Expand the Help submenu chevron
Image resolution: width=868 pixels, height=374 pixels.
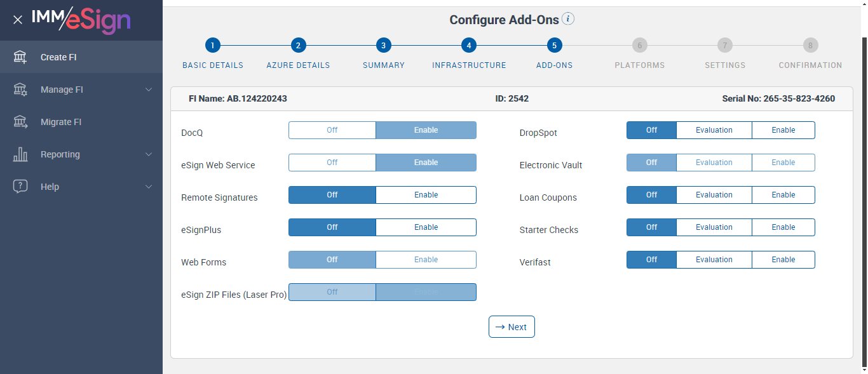(149, 187)
